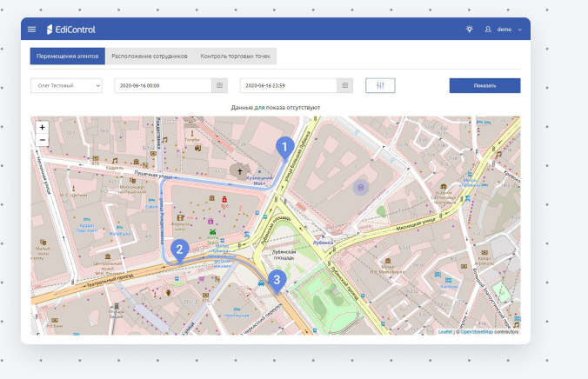The image size is (588, 379).
Task: Click the EdiControl logo
Action: pos(71,30)
